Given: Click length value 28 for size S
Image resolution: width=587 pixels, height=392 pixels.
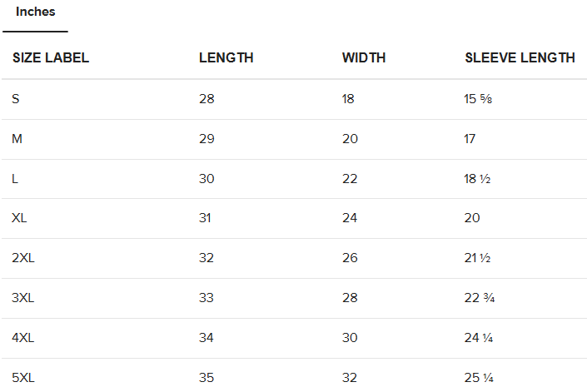Looking at the screenshot, I should [x=206, y=99].
